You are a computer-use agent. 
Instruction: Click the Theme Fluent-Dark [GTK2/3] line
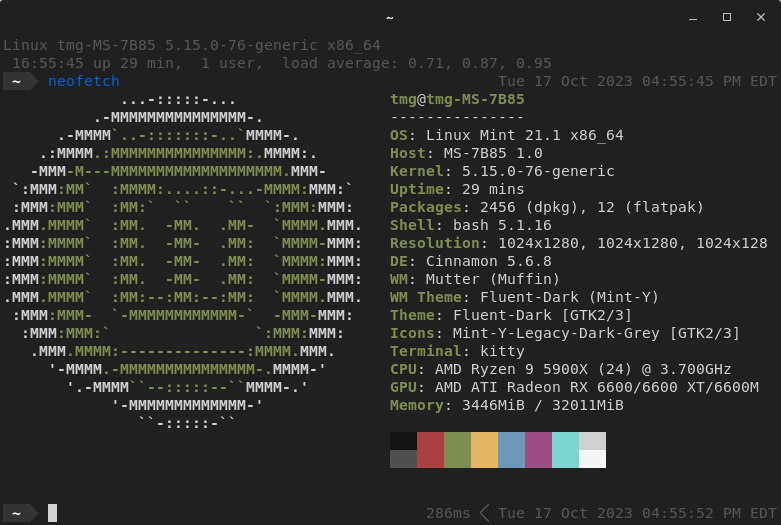(x=511, y=315)
